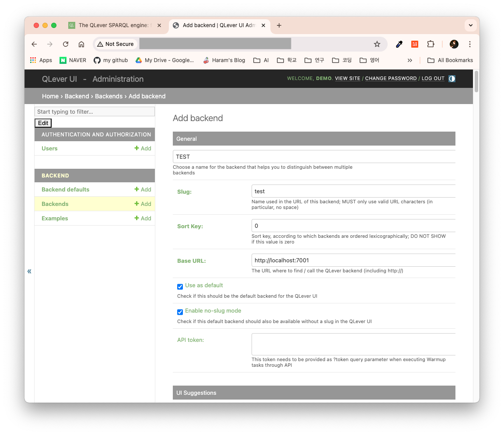The height and width of the screenshot is (435, 504).
Task: Click the Start typing to filter field
Action: coord(94,111)
